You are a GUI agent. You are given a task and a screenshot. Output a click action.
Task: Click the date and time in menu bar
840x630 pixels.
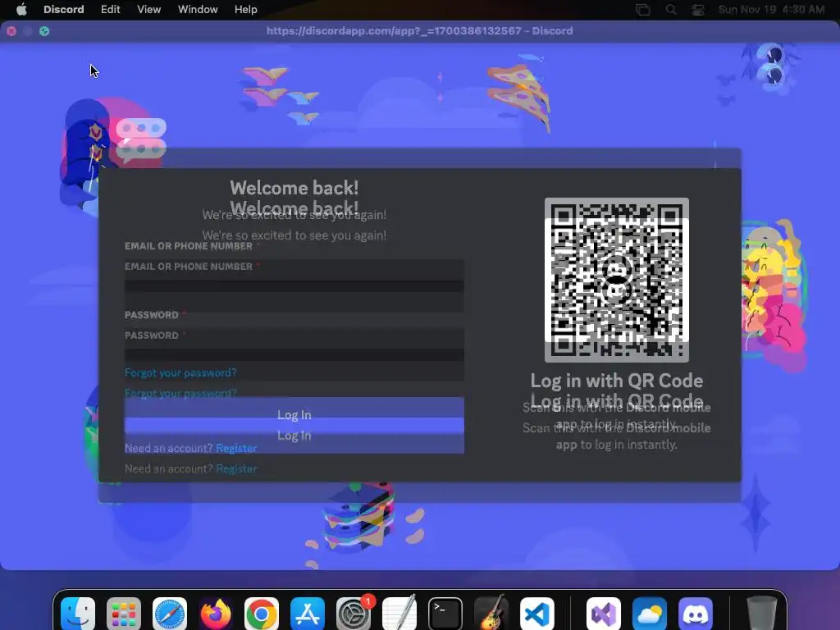tap(771, 10)
